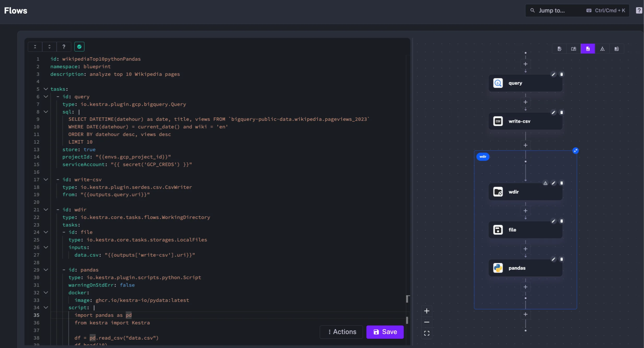Click the warning indicator on the wdir task
The width and height of the screenshot is (644, 348).
(545, 183)
